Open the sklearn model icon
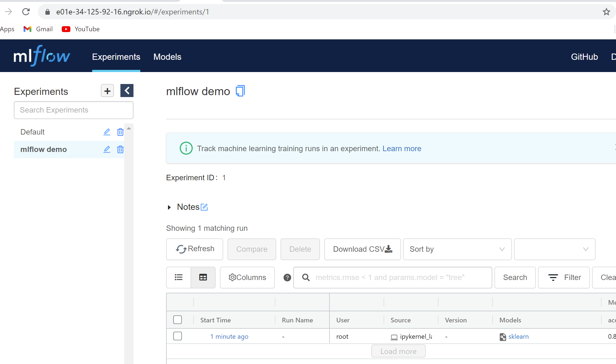The image size is (616, 364). pos(503,337)
